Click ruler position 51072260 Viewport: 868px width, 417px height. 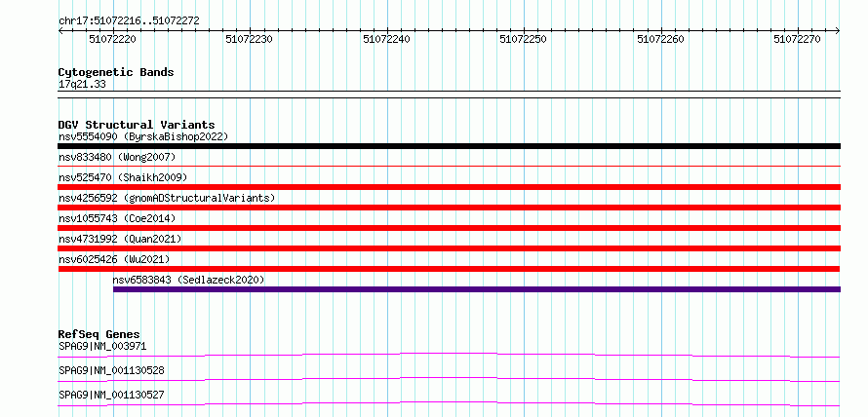tap(660, 39)
